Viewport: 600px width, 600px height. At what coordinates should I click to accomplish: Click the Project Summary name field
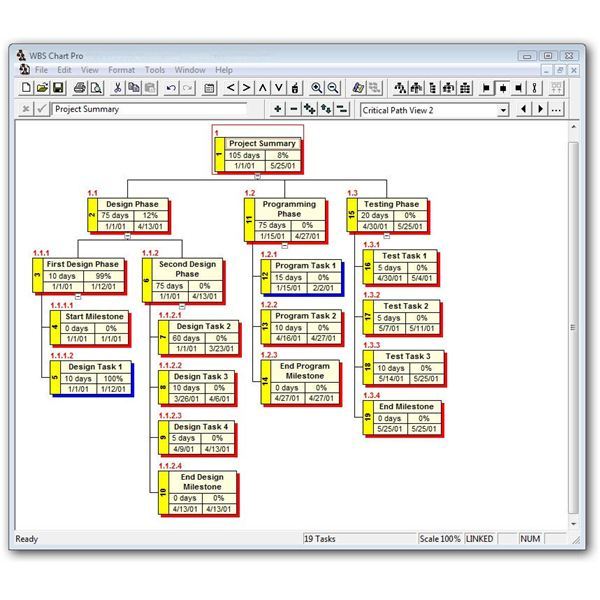150,109
